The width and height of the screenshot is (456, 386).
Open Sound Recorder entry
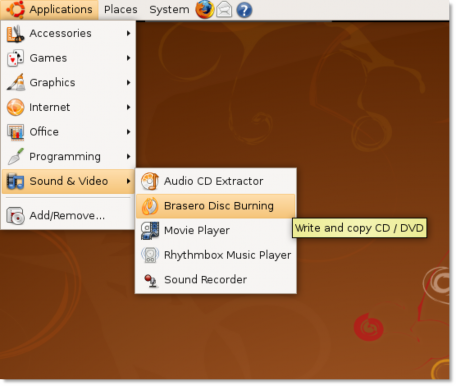(216, 280)
